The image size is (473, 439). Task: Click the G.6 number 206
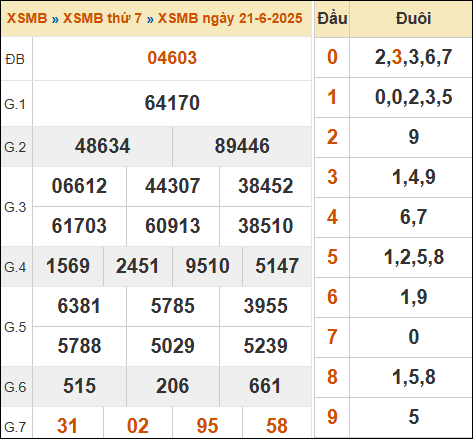pos(173,386)
